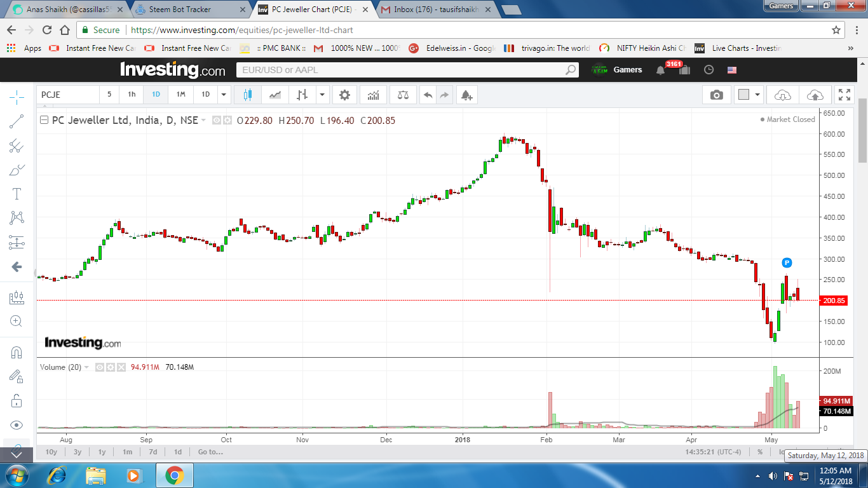The height and width of the screenshot is (488, 868).
Task: Select the 1M interval
Action: click(181, 95)
